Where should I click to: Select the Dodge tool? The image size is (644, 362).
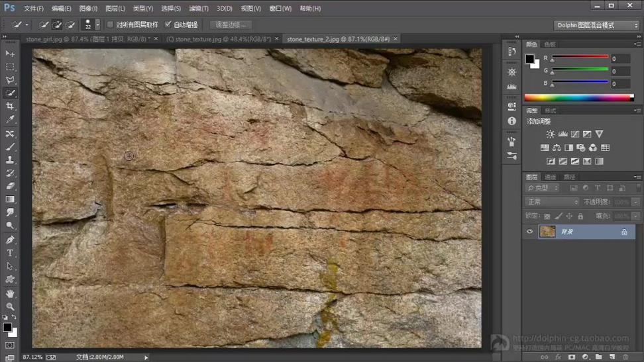click(10, 225)
